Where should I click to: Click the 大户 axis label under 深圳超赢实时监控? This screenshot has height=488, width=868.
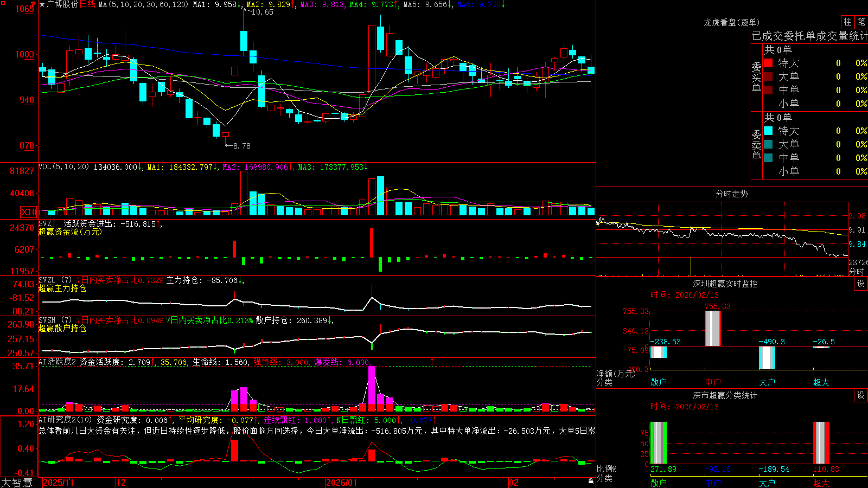tap(767, 382)
